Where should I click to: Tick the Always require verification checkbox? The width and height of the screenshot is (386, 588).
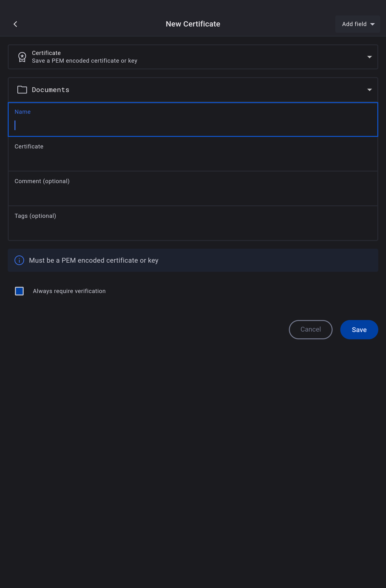(x=19, y=291)
